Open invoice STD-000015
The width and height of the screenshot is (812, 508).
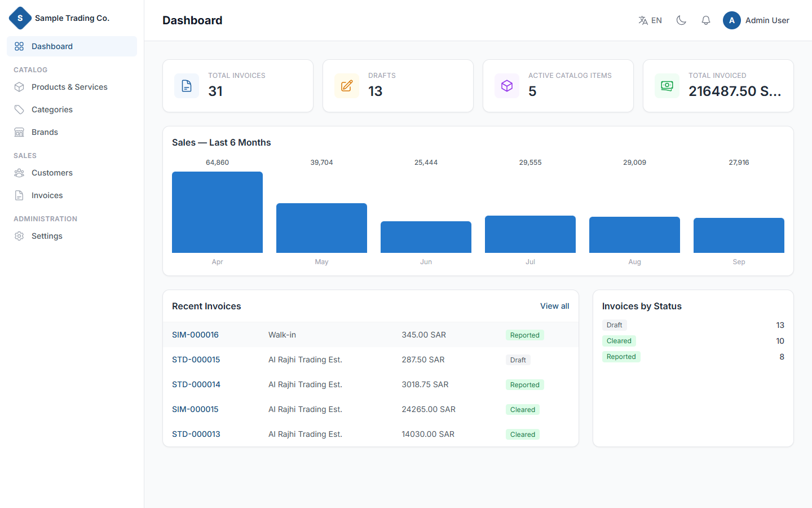[x=196, y=360]
